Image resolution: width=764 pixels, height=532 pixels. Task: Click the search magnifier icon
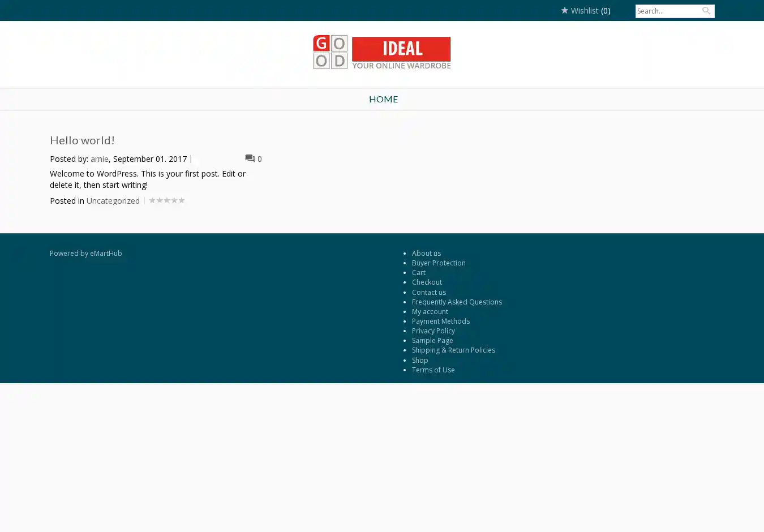(706, 11)
